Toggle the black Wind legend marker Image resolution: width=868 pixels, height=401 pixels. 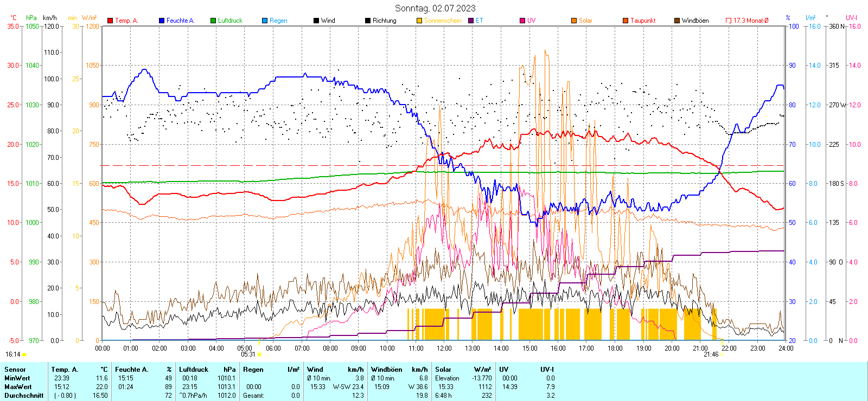316,21
